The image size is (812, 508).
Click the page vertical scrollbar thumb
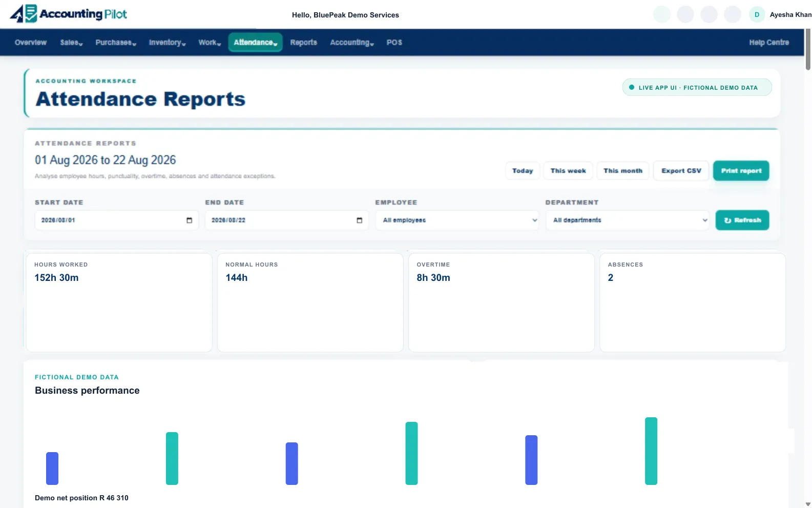pyautogui.click(x=808, y=49)
